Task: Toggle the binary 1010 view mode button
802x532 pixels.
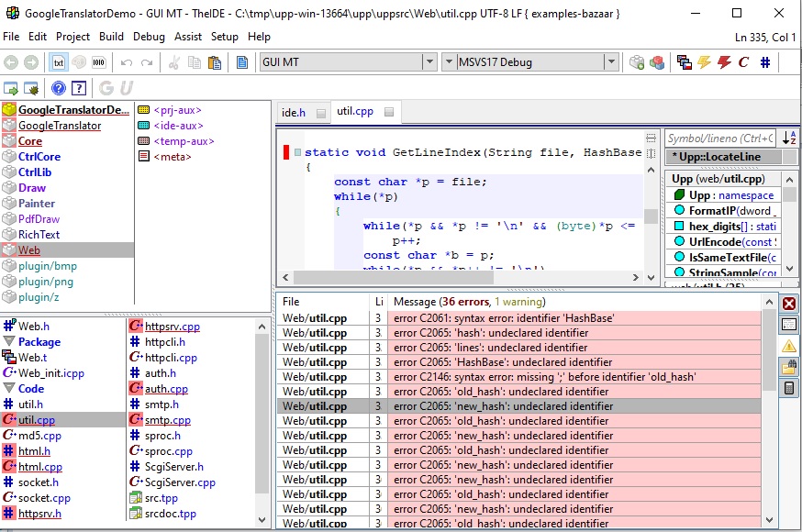Action: click(x=99, y=62)
